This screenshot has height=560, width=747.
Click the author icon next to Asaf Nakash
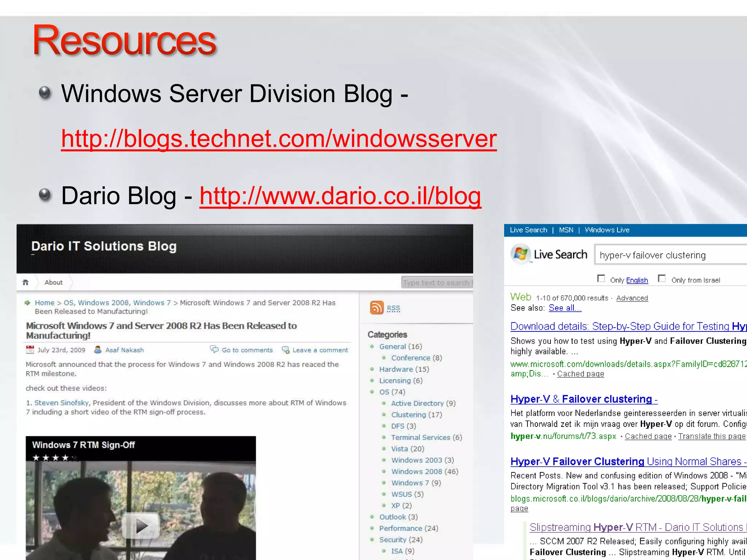click(98, 350)
